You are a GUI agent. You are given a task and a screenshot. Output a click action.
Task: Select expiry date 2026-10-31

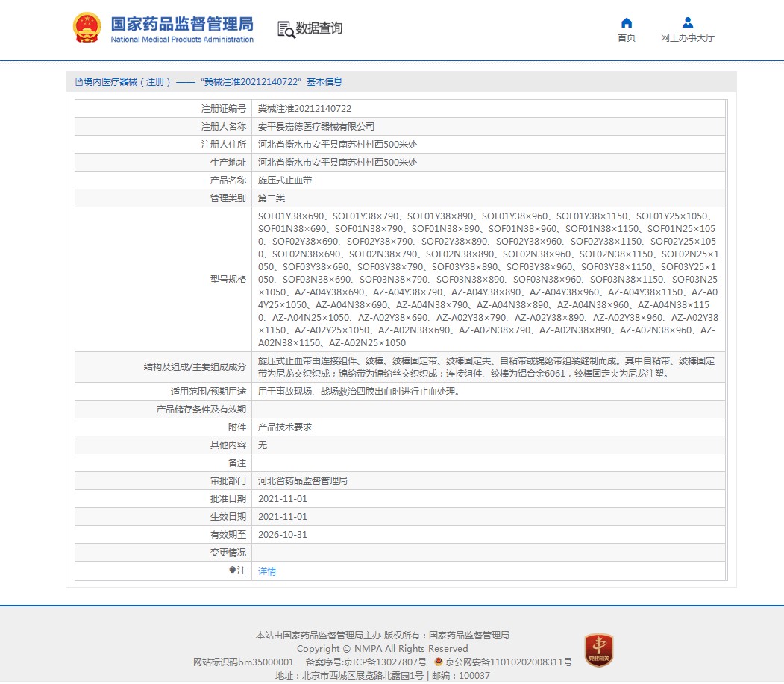[x=283, y=535]
